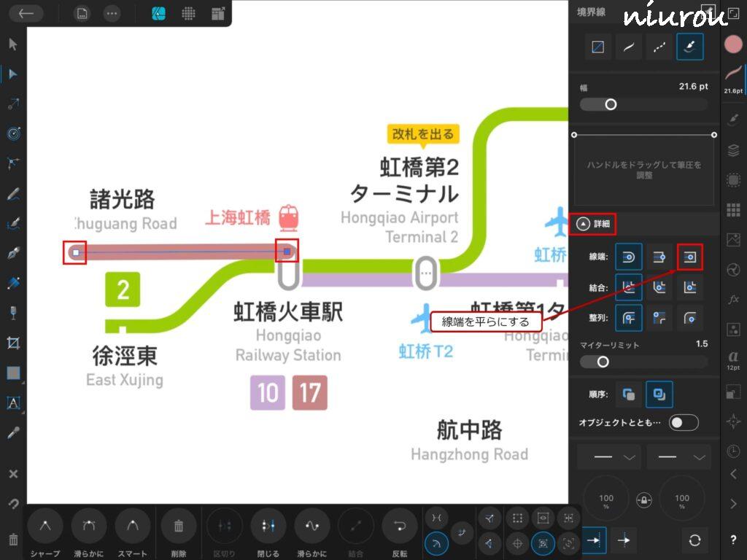Screen dimensions: 747x560
Task: Open the fx layer effects panel
Action: [733, 299]
